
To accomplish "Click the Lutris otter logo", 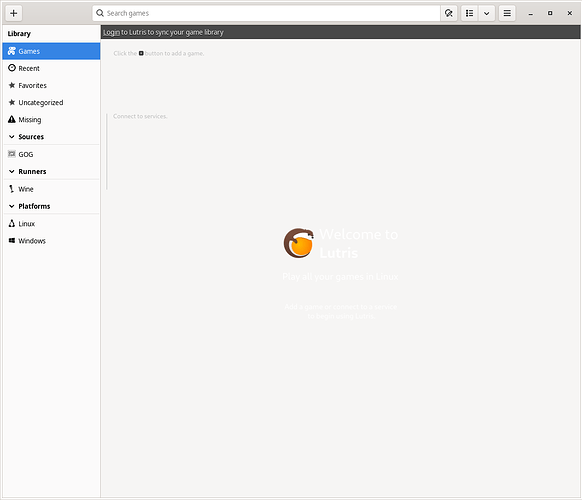I will point(299,243).
